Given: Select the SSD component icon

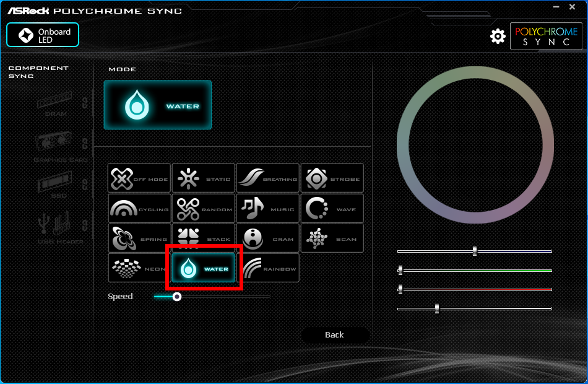Looking at the screenshot, I should click(54, 181).
